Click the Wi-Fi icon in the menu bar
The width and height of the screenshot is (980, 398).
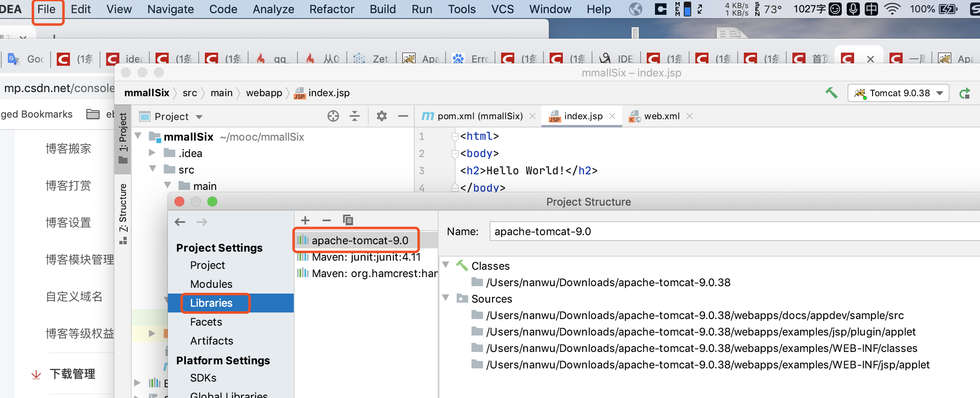(894, 9)
